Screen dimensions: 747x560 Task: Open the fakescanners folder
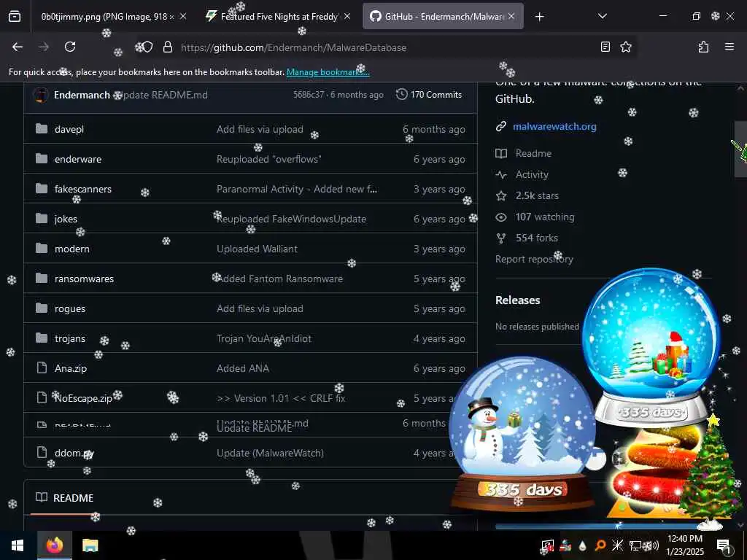[83, 189]
